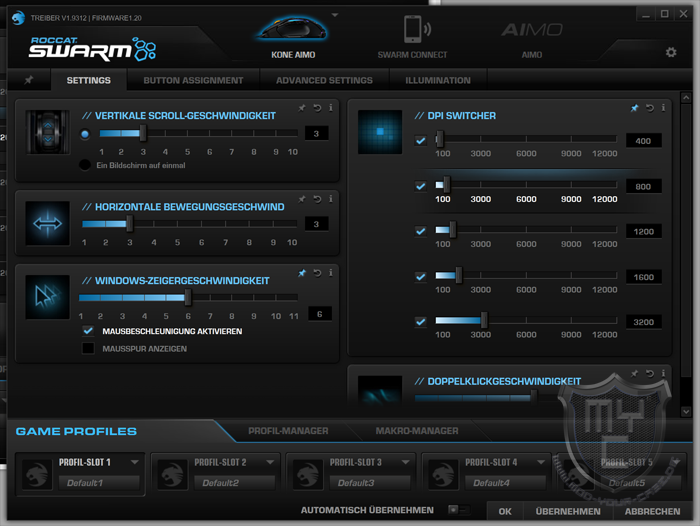Show info for Horizontale Bewegungsgeschwindigkeit
Viewport: 700px width, 526px height.
331,199
